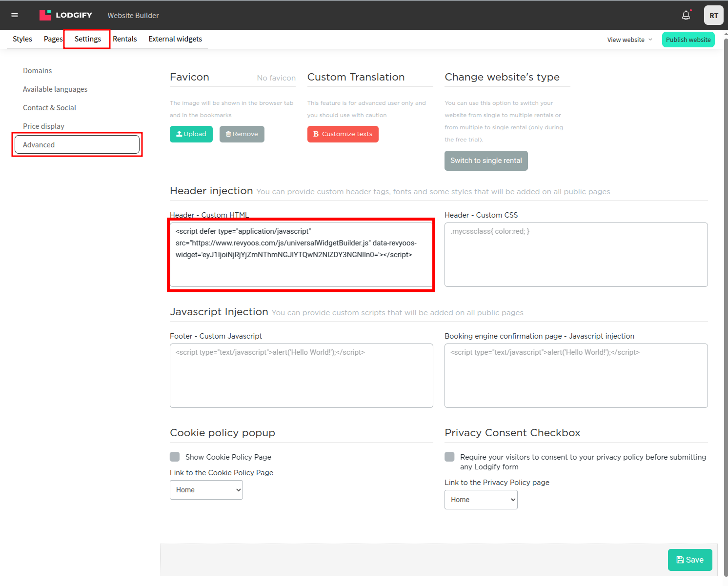Go to the Rentals tab
The height and width of the screenshot is (586, 728).
point(125,39)
